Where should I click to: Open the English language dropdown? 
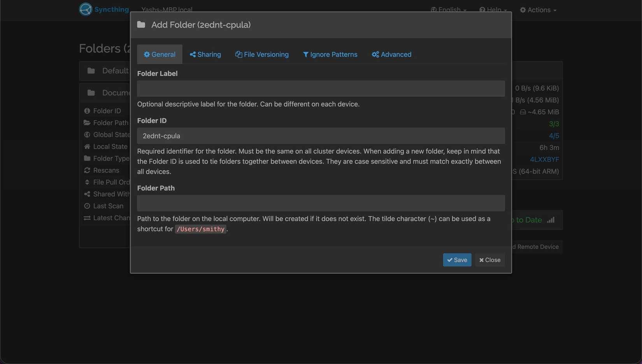tap(448, 10)
